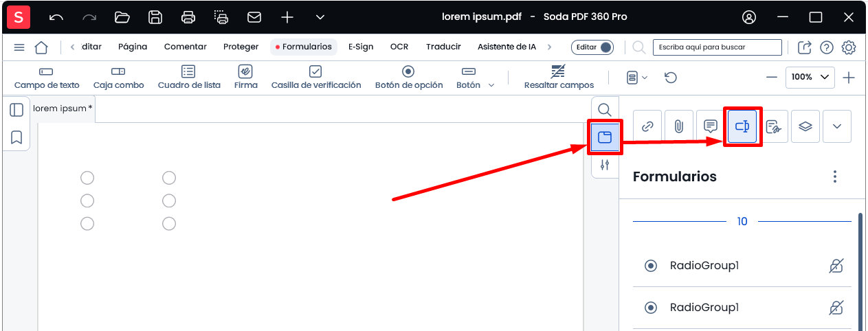Viewport: 868px width, 331px height.
Task: Select the Casilla de verificación tool
Action: click(315, 78)
